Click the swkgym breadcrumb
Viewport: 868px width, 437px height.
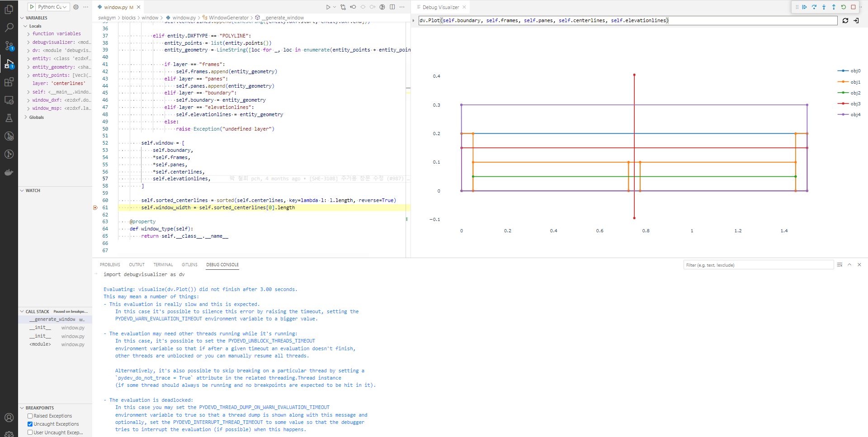coord(107,18)
